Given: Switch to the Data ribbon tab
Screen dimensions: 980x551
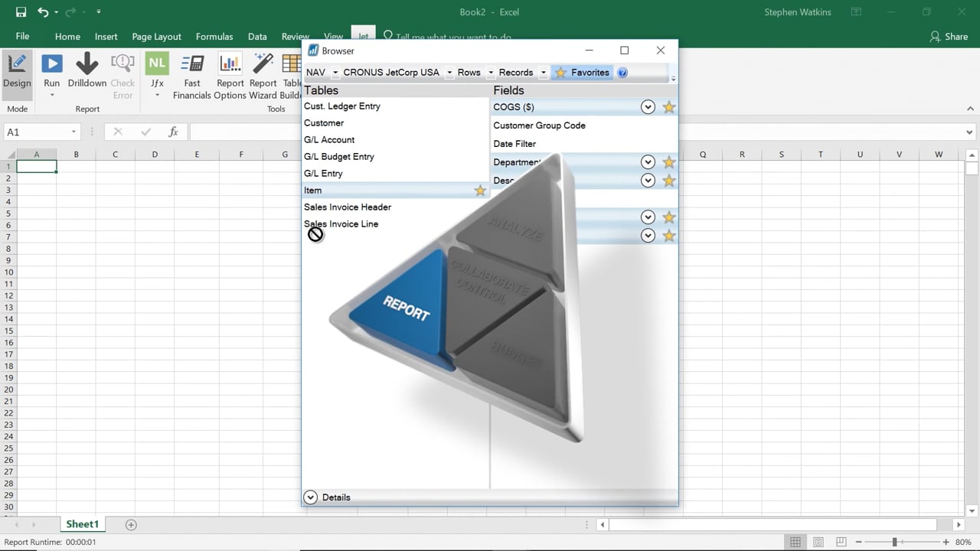Looking at the screenshot, I should [x=257, y=36].
